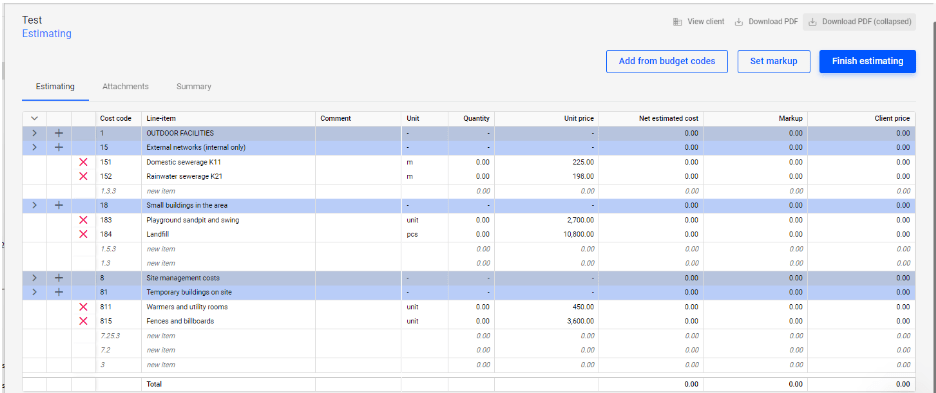
Task: Click plus icon on Small buildings row
Action: pos(58,205)
